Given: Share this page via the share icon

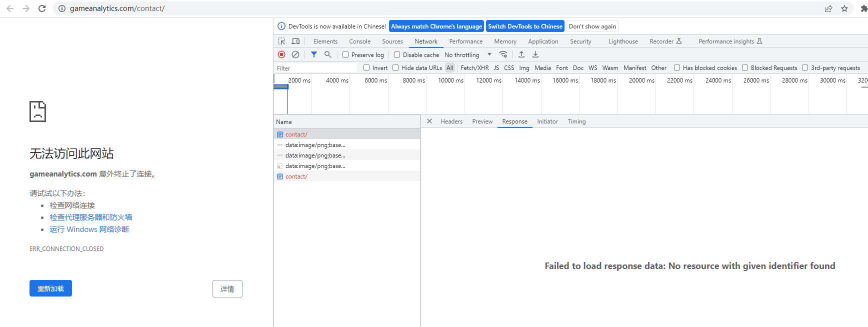Looking at the screenshot, I should (x=828, y=8).
